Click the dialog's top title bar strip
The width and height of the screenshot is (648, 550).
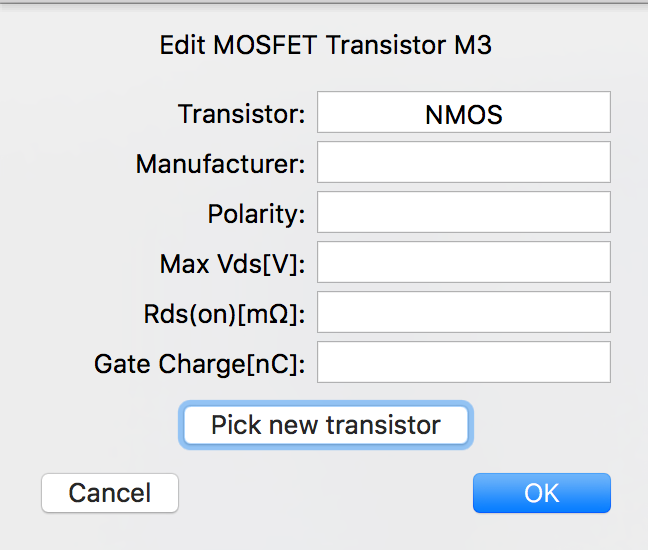[x=324, y=10]
